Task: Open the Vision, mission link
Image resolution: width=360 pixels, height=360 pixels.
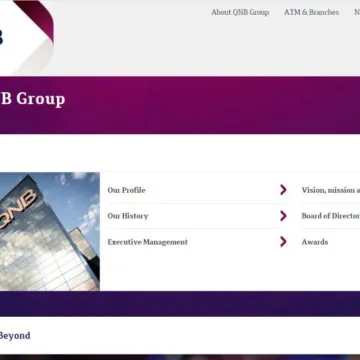Action: click(x=331, y=190)
